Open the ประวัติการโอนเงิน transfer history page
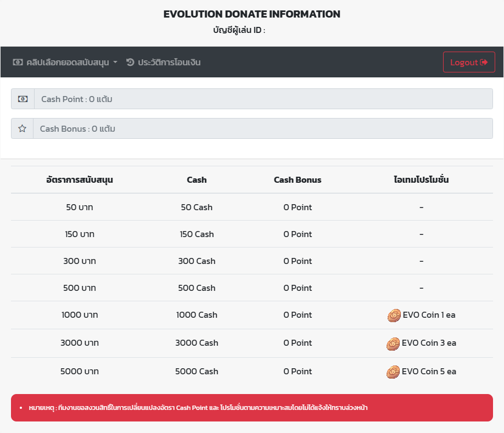The height and width of the screenshot is (433, 504). tap(163, 62)
